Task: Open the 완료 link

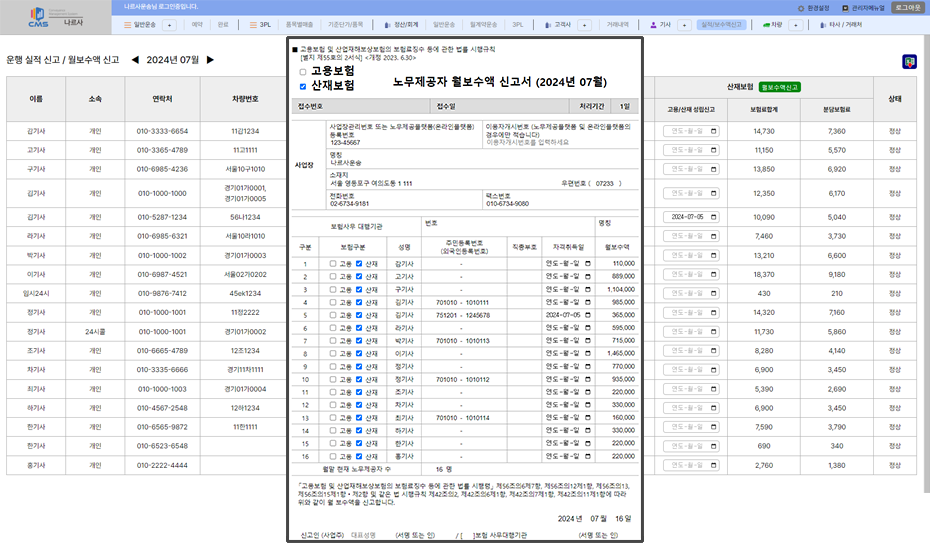Action: click(223, 25)
